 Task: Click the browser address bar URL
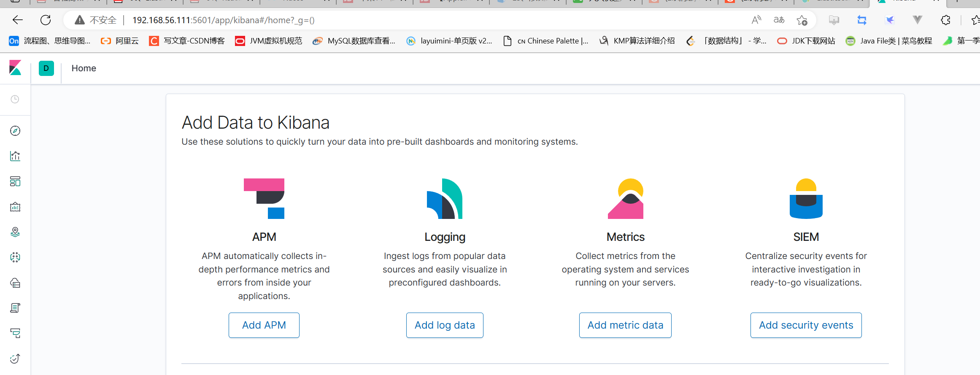tap(224, 20)
